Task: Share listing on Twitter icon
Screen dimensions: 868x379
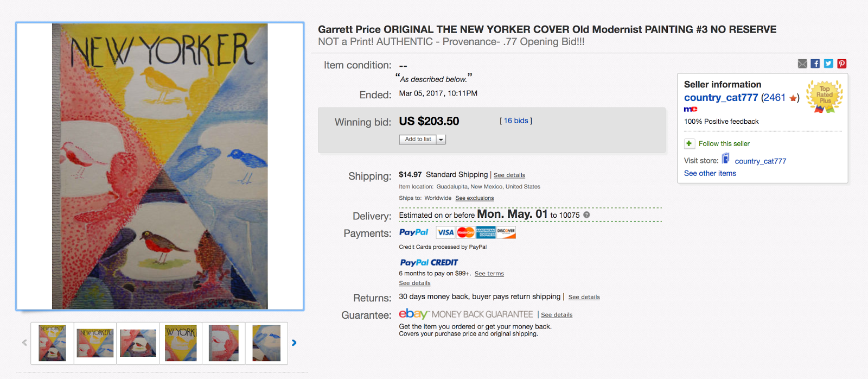Action: (x=828, y=64)
